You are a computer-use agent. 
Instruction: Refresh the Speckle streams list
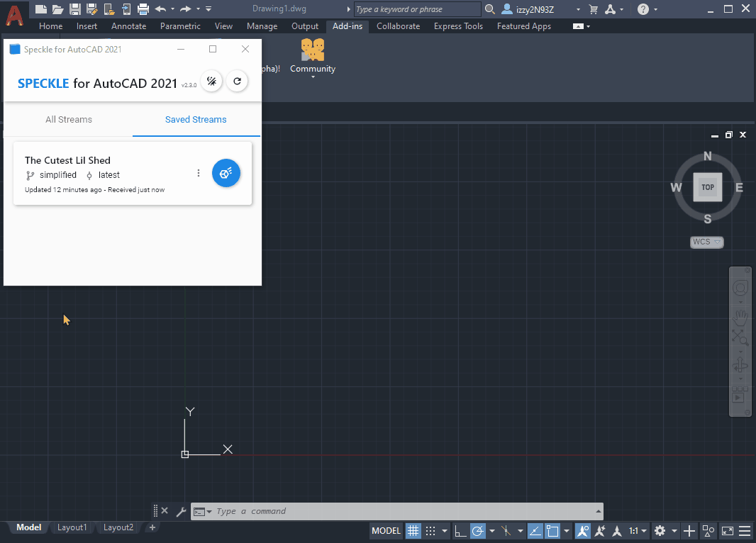tap(237, 81)
